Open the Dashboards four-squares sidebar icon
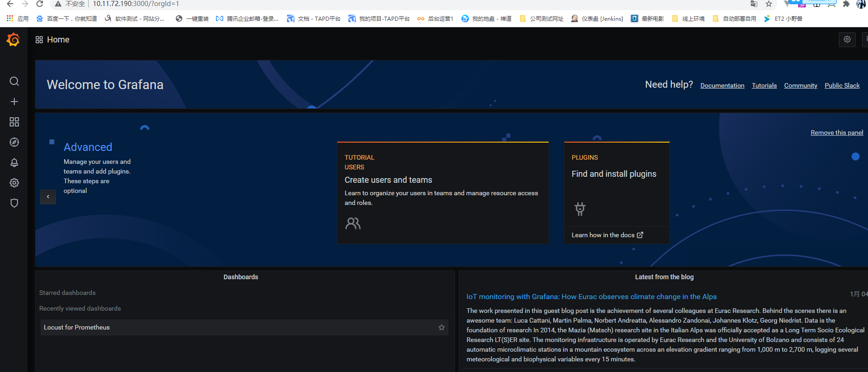 (x=14, y=122)
